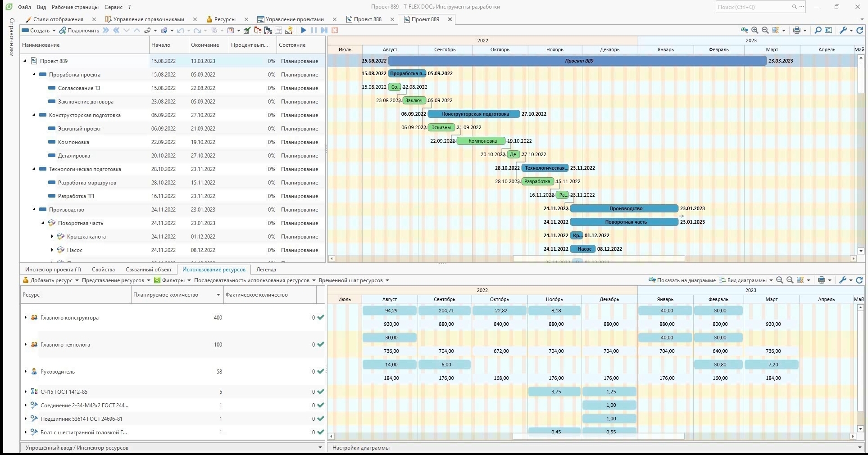Click the Pause icon in top toolbar
Screen dimensions: 868x455
pyautogui.click(x=314, y=31)
